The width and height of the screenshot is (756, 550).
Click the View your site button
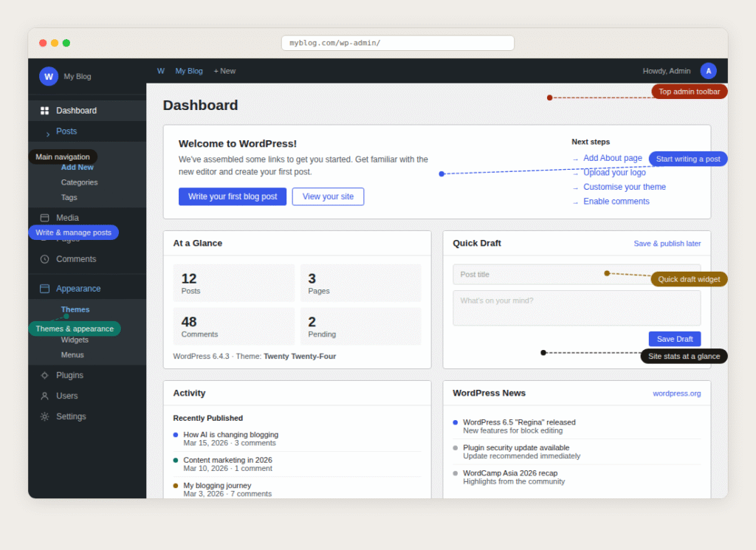pos(328,196)
